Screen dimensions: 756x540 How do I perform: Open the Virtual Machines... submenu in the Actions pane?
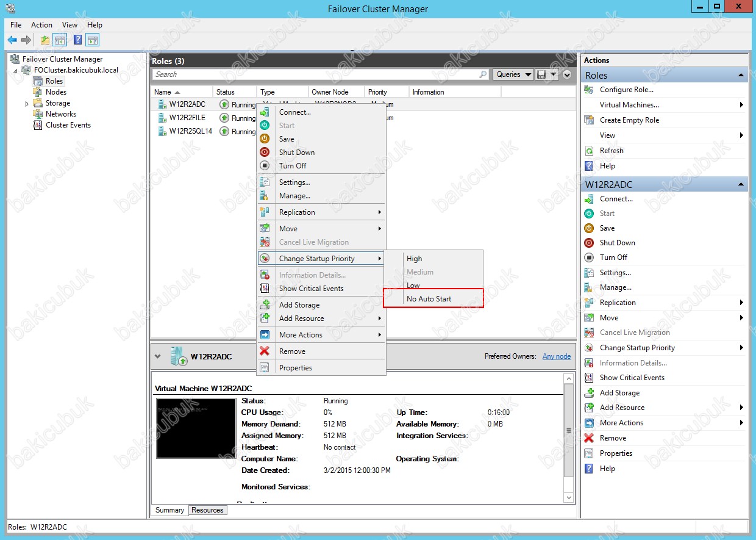[665, 105]
